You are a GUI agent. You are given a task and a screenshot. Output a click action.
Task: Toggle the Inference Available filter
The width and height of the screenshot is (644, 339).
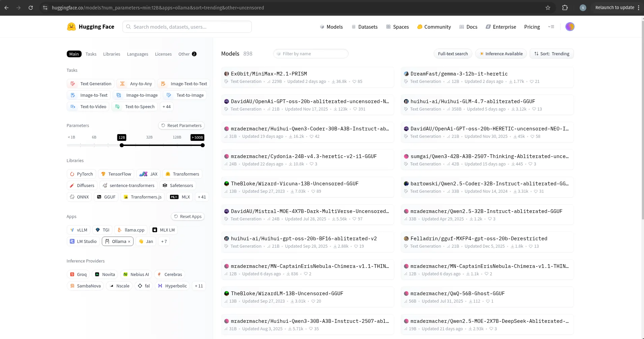501,54
